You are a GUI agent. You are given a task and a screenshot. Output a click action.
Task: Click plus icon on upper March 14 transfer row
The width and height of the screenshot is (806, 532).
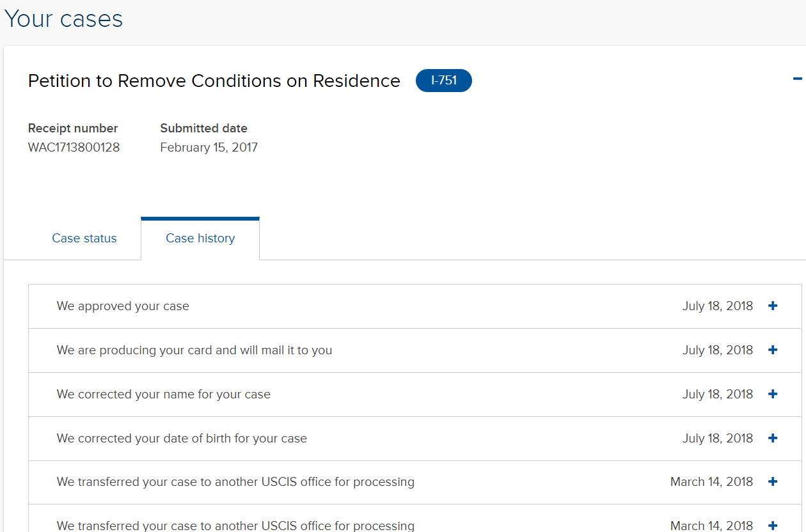[x=773, y=482]
